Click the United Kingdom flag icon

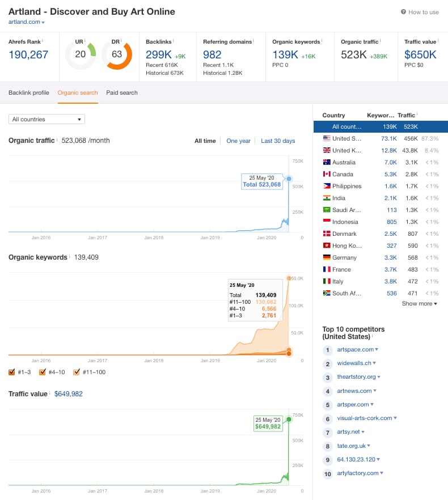point(327,150)
